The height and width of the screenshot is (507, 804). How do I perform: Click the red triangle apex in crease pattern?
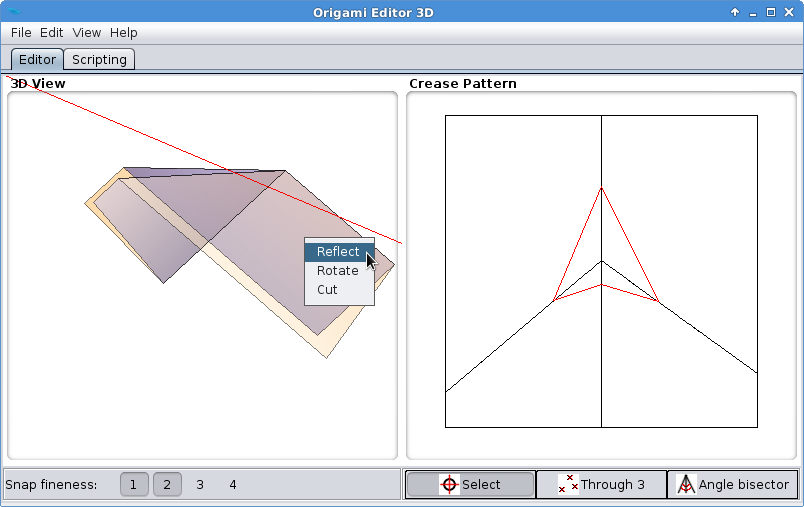(x=601, y=188)
